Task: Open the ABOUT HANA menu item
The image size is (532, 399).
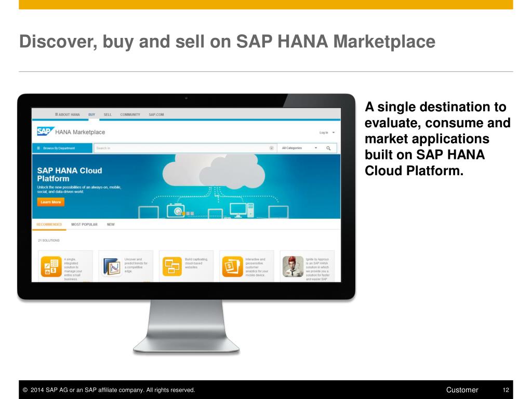Action: (x=67, y=115)
